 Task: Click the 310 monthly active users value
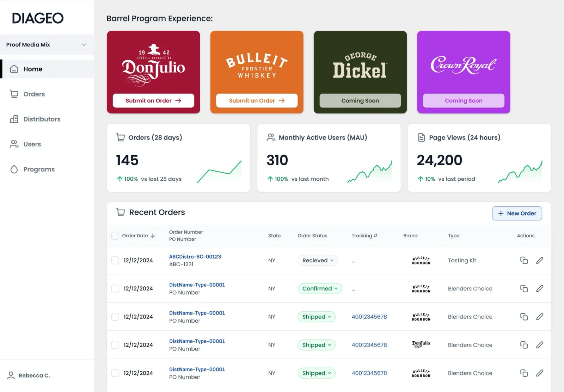tap(277, 160)
